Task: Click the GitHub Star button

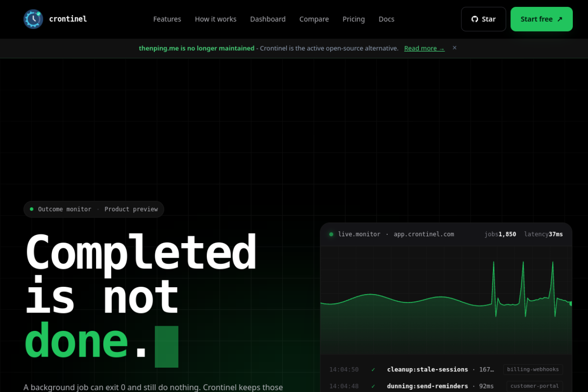Action: pos(483,19)
